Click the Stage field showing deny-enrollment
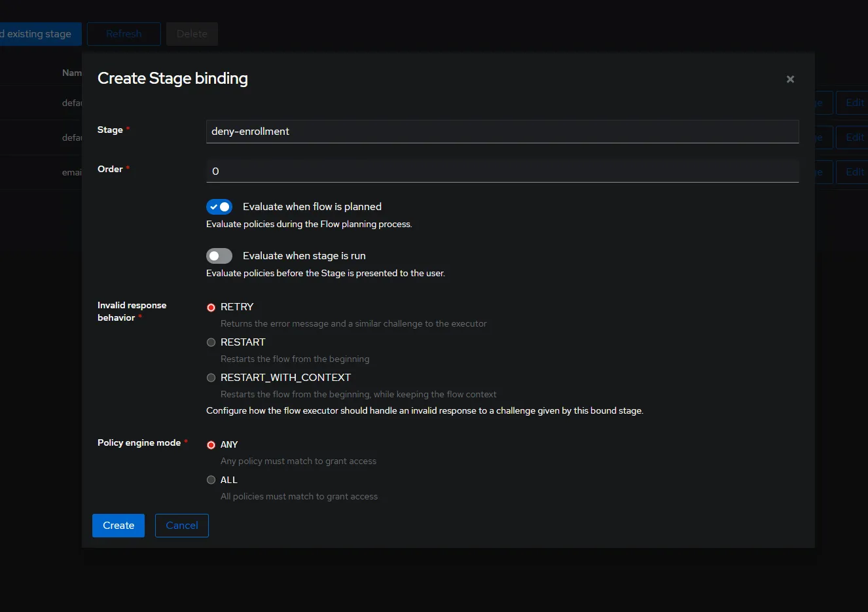Screen dimensions: 868x612 502,132
